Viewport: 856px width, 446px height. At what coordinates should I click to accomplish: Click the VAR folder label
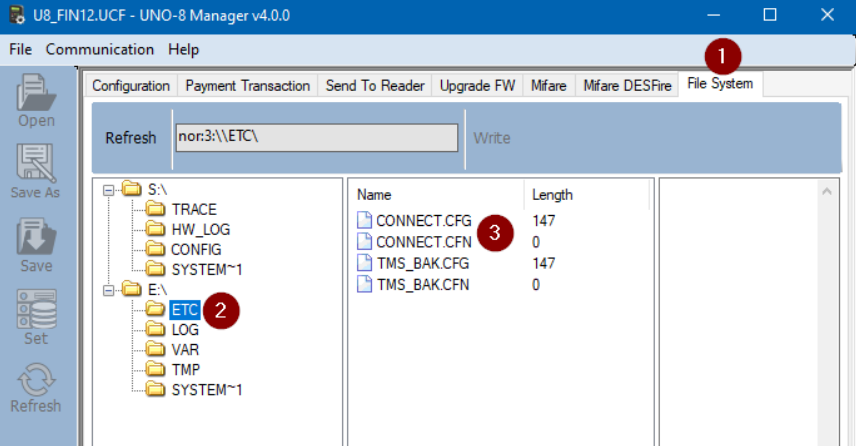click(185, 350)
